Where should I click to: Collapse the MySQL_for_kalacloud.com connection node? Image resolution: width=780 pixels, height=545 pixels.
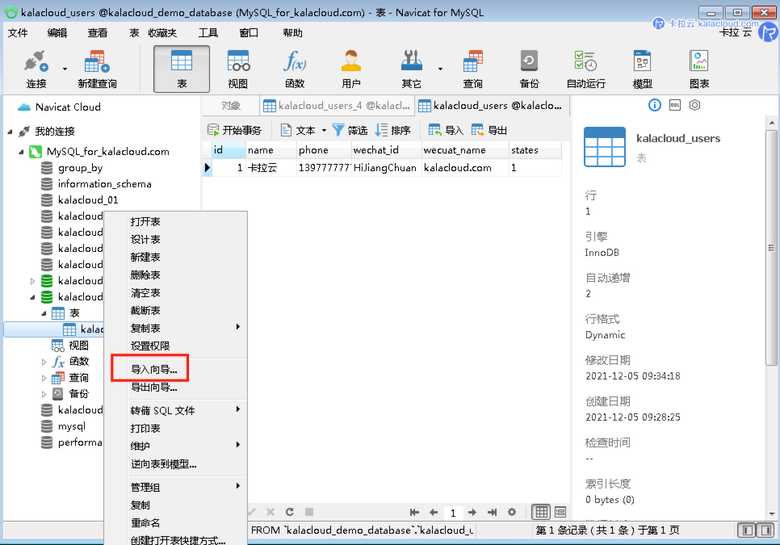(x=21, y=152)
